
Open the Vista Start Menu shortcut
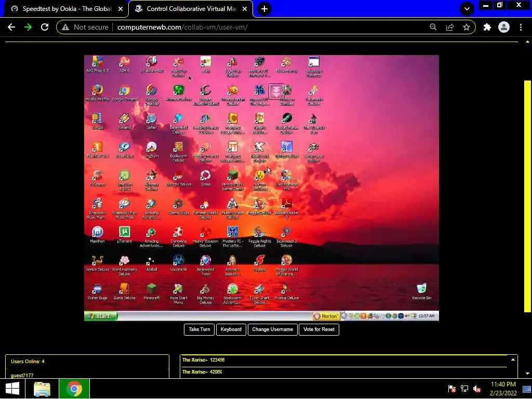[x=179, y=294]
